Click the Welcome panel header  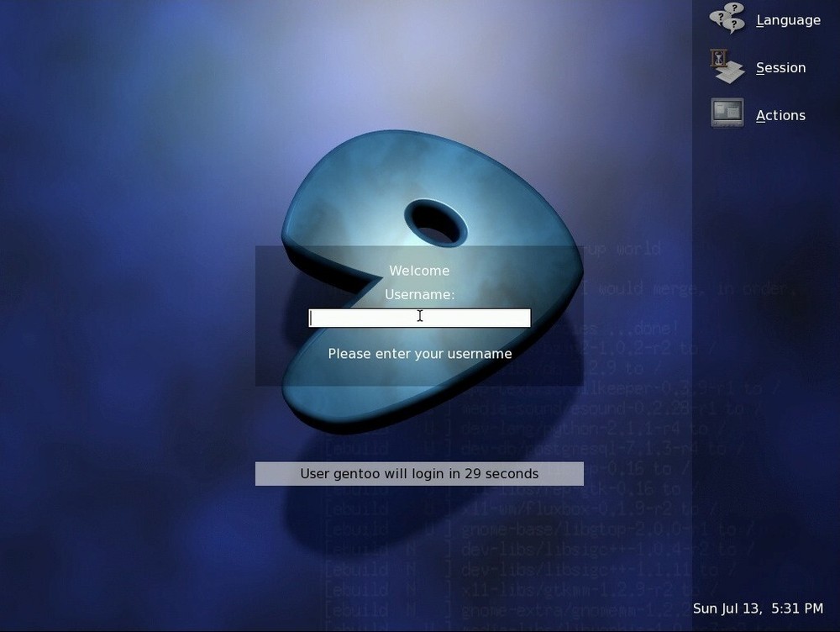419,271
